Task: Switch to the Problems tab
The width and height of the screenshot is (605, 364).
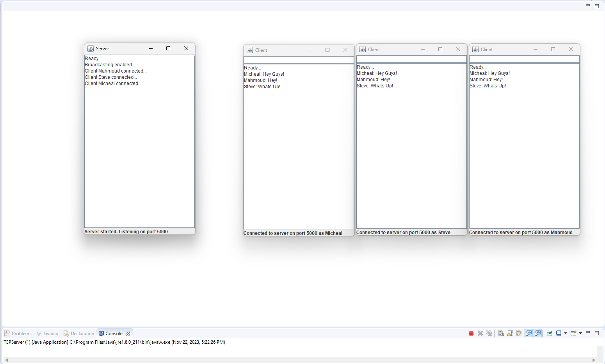Action: coord(18,334)
